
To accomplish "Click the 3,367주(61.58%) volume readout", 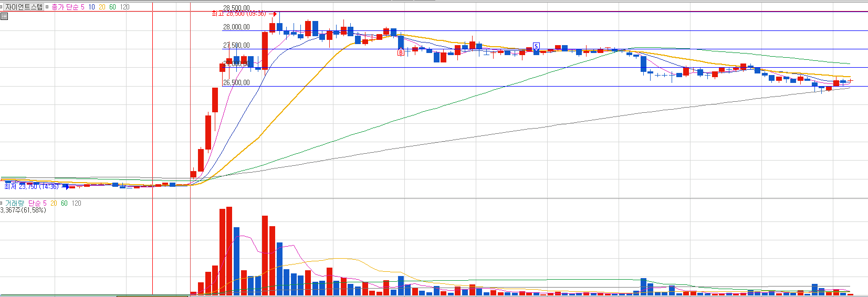I will 23,210.
